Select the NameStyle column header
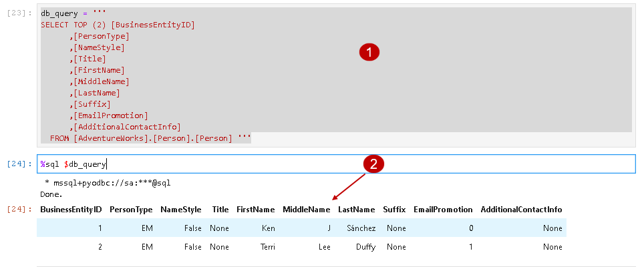 tap(180, 210)
